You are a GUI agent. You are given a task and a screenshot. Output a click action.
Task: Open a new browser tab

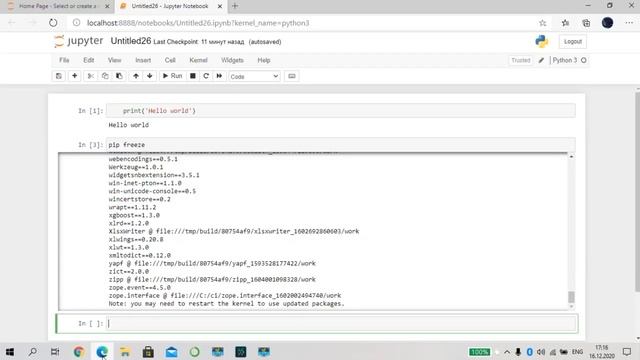coord(235,6)
